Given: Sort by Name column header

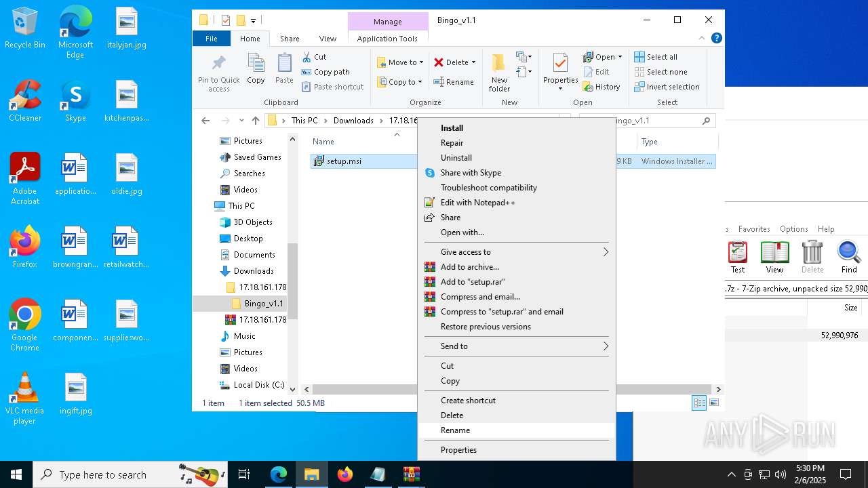Looking at the screenshot, I should [323, 142].
